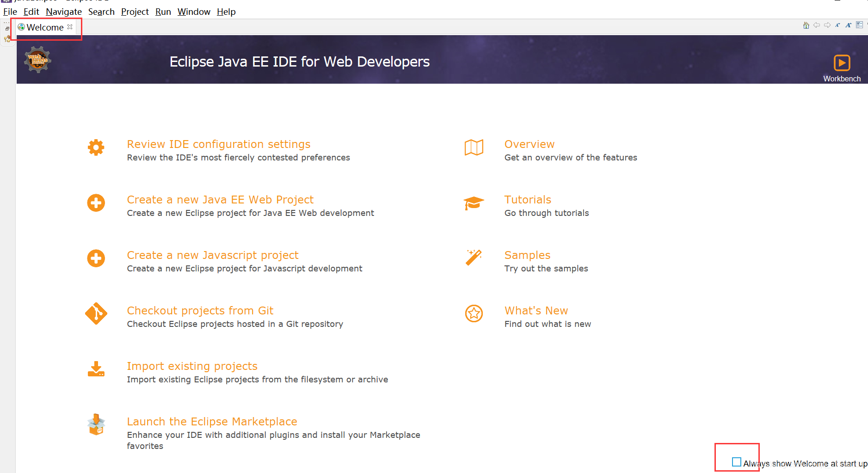Click the Samples magic wand icon
Viewport: 868px width, 473px height.
pyautogui.click(x=474, y=258)
